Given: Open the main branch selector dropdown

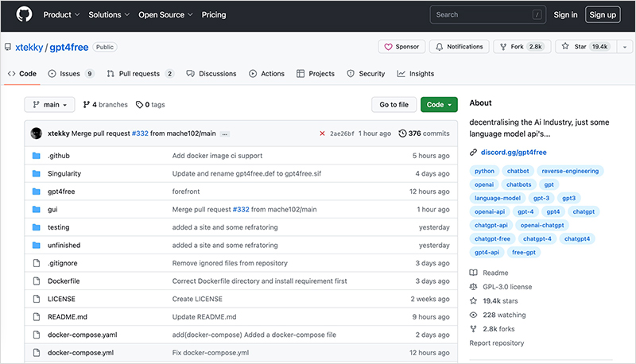Looking at the screenshot, I should click(x=49, y=105).
